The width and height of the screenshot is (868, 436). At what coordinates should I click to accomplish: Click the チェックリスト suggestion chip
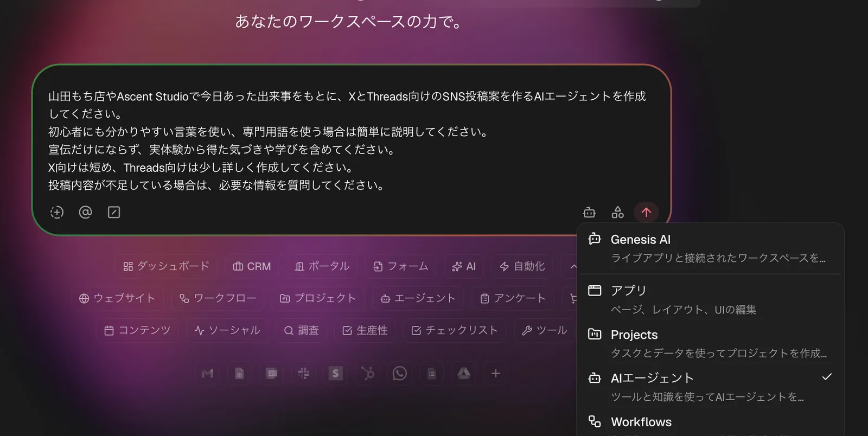tap(455, 330)
